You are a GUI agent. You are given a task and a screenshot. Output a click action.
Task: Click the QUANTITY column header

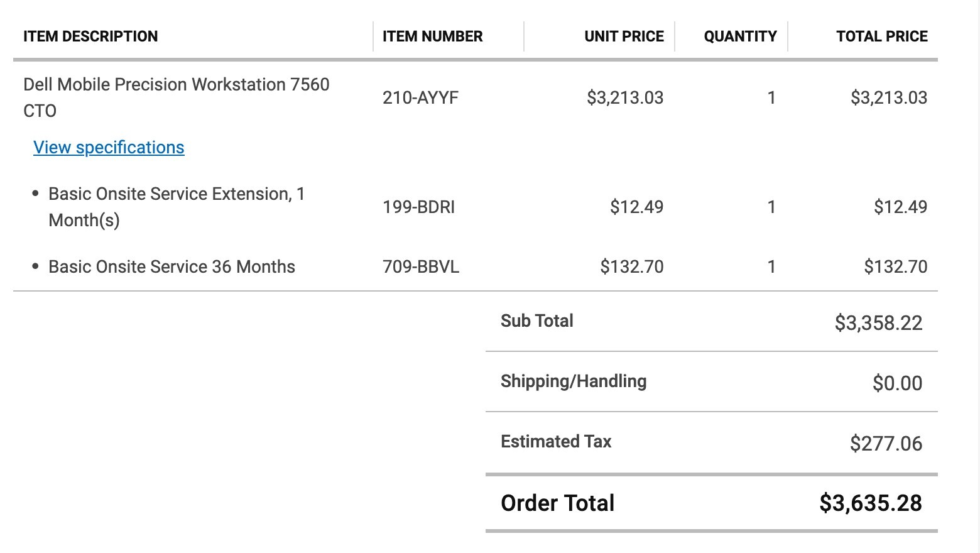(x=740, y=36)
